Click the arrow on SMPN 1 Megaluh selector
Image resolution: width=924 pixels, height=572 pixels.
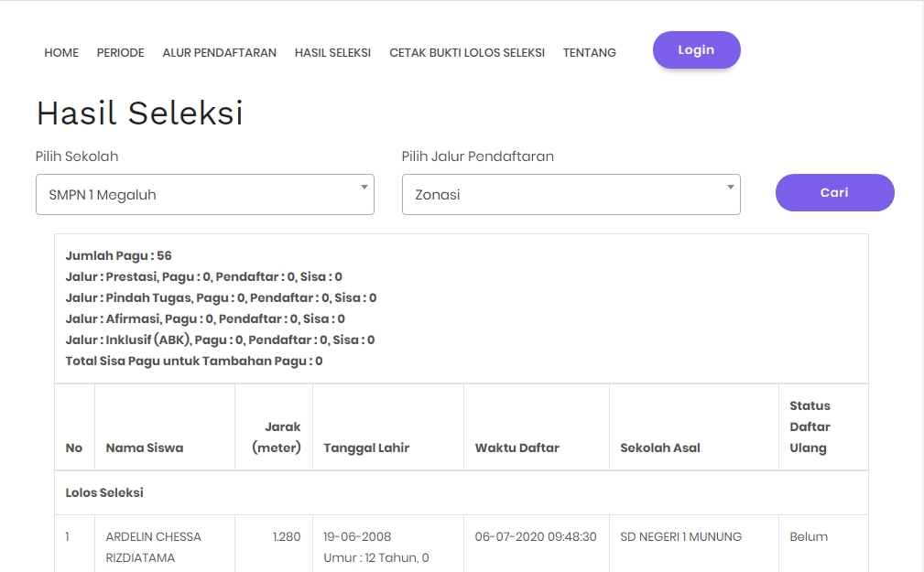point(364,188)
